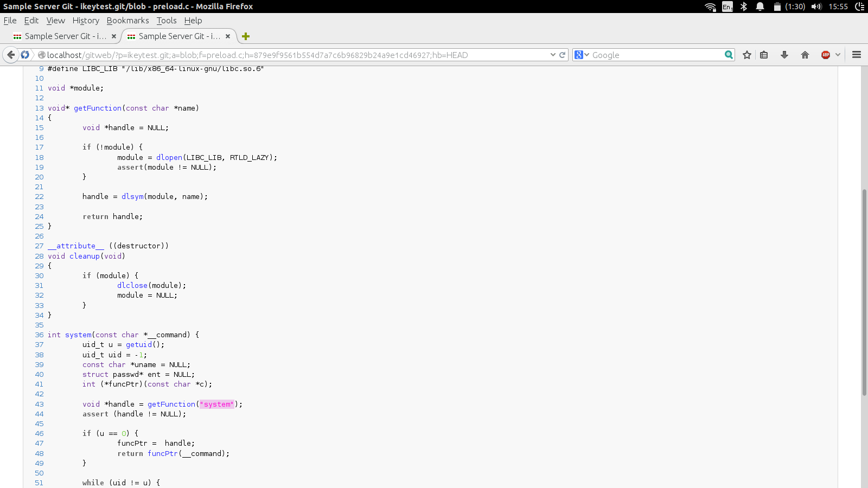Click the cleanup function name
This screenshot has width=868, height=488.
click(x=85, y=256)
